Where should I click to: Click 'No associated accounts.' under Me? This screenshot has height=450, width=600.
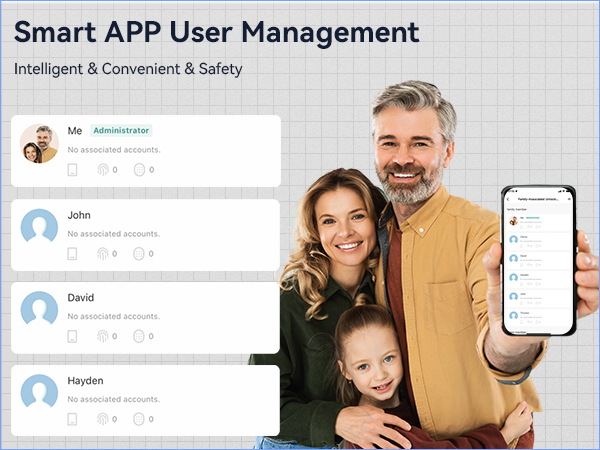(x=114, y=150)
